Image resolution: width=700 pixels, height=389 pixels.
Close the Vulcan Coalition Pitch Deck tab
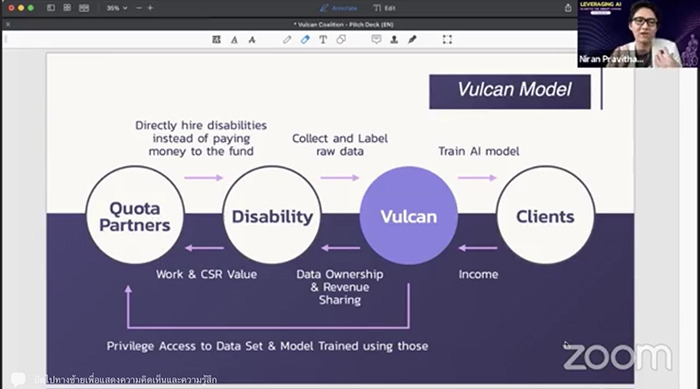pos(8,25)
